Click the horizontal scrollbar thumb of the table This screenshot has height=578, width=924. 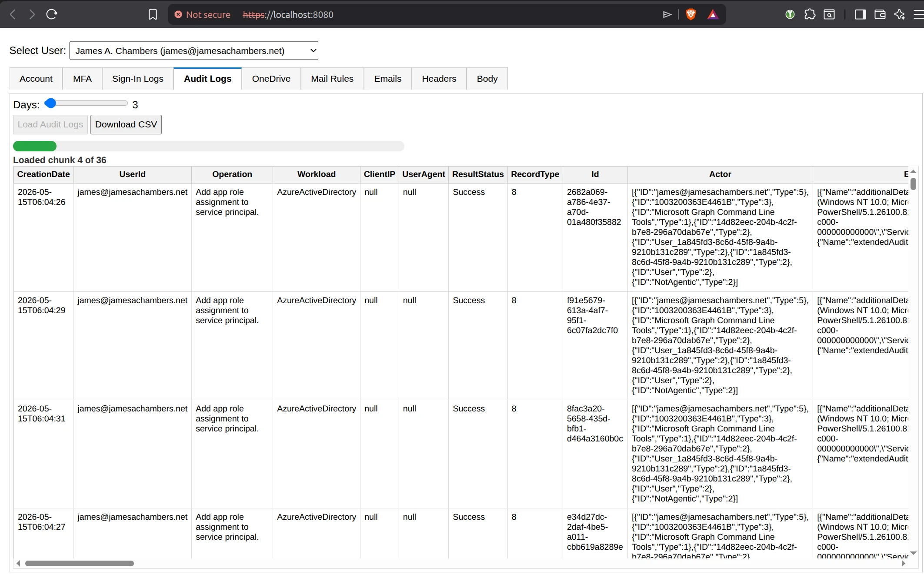point(80,564)
